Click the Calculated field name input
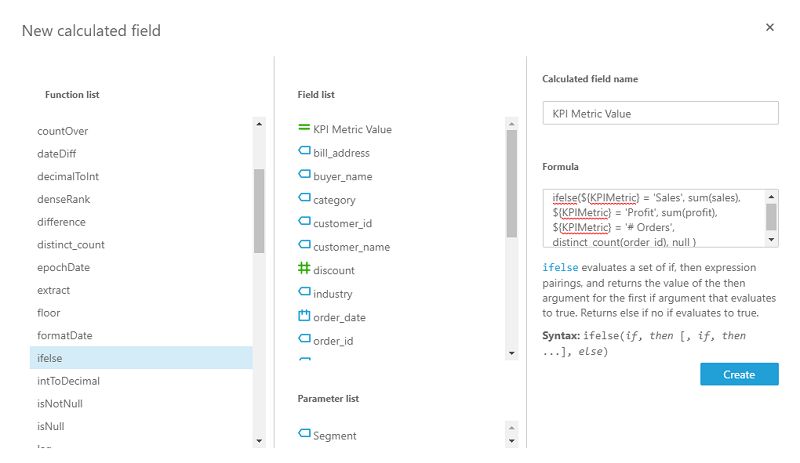The height and width of the screenshot is (463, 800). 660,114
